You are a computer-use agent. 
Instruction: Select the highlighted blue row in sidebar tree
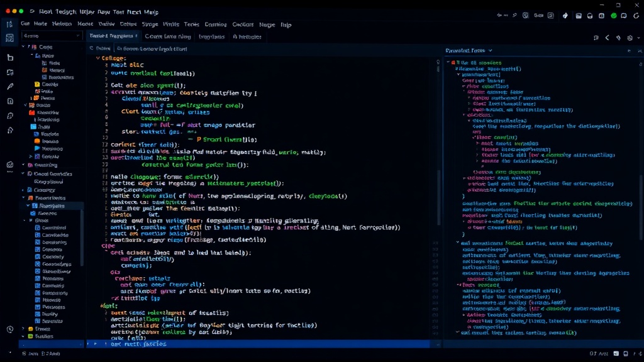pyautogui.click(x=52, y=206)
